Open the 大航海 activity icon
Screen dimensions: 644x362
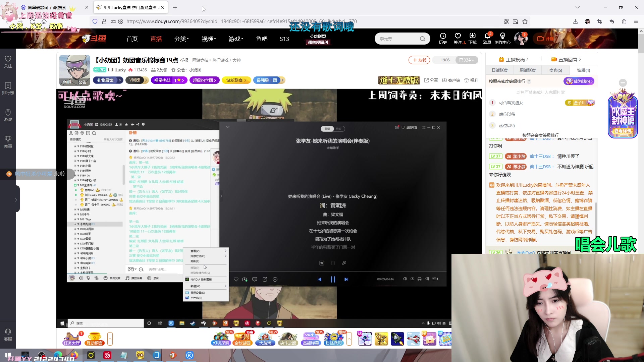tap(265, 339)
